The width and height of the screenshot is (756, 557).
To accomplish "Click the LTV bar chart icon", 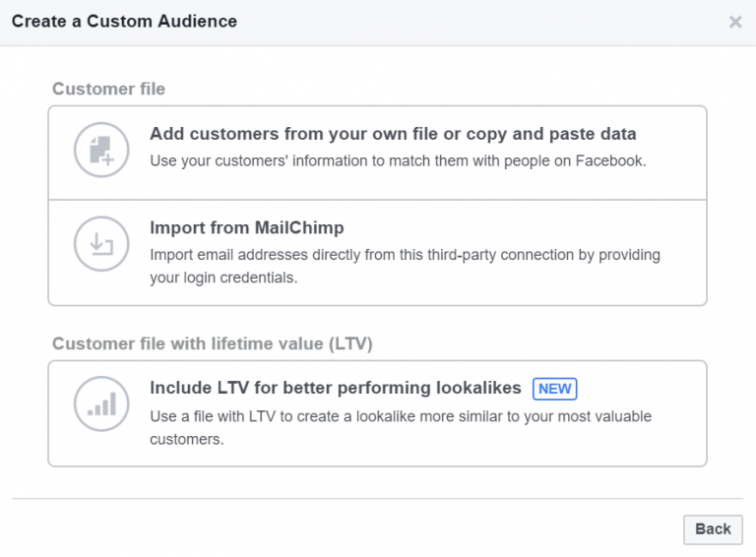I will (x=101, y=404).
